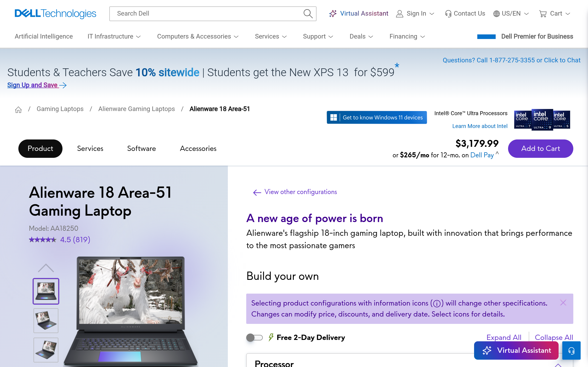
Task: Switch to the Software tab
Action: pyautogui.click(x=141, y=149)
